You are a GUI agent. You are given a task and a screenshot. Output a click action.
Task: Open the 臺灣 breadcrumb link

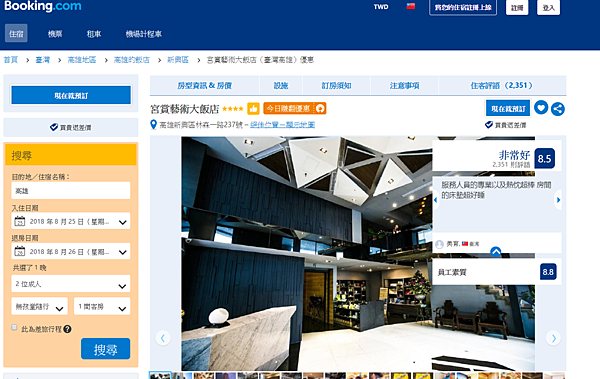(42, 60)
